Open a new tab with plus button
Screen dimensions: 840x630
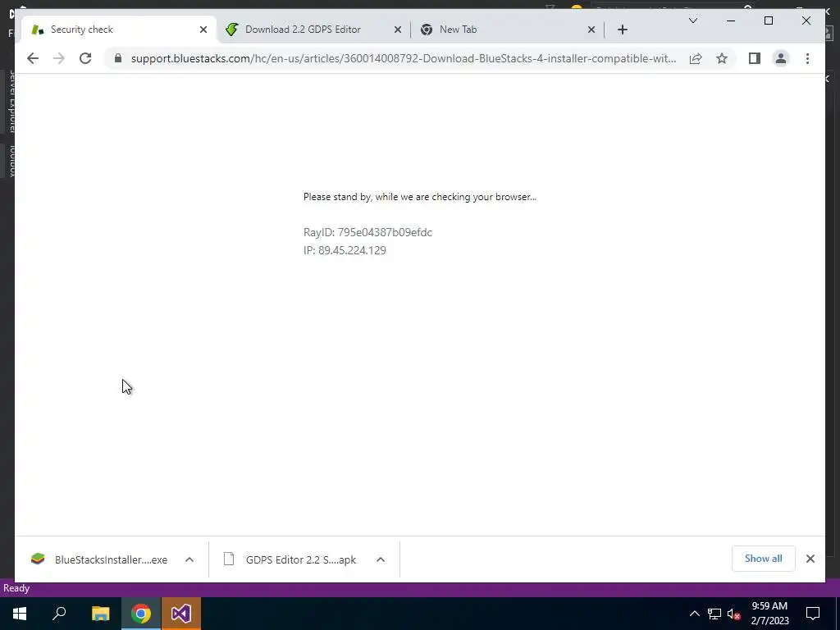click(x=622, y=30)
